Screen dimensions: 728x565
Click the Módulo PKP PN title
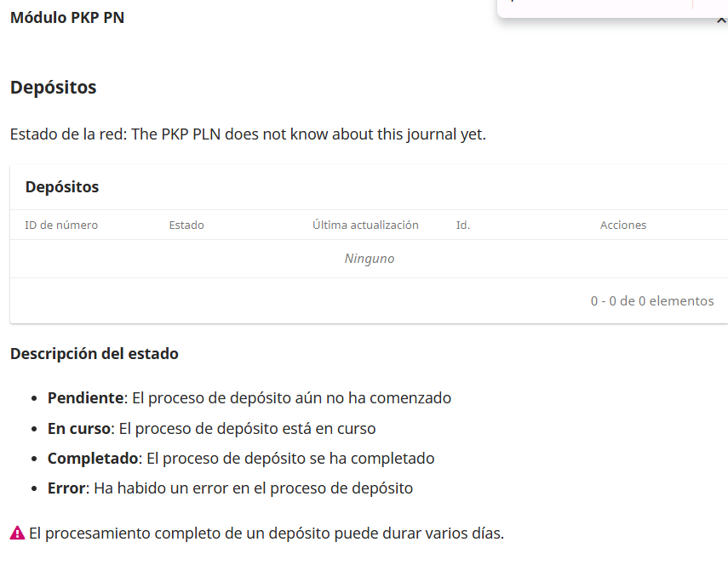[67, 17]
